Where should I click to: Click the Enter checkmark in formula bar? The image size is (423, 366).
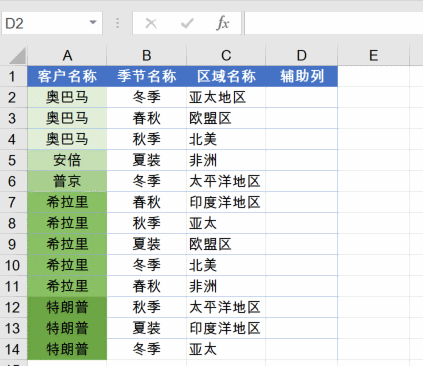(187, 23)
